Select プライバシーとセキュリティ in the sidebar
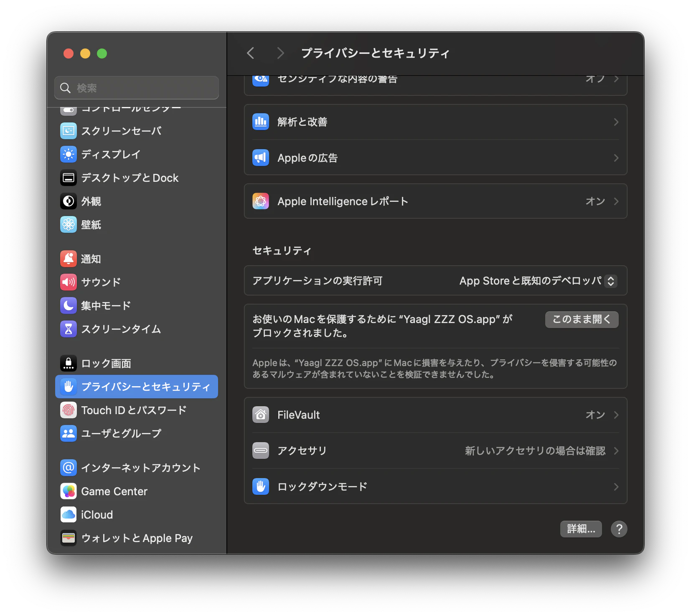691x616 pixels. (137, 387)
